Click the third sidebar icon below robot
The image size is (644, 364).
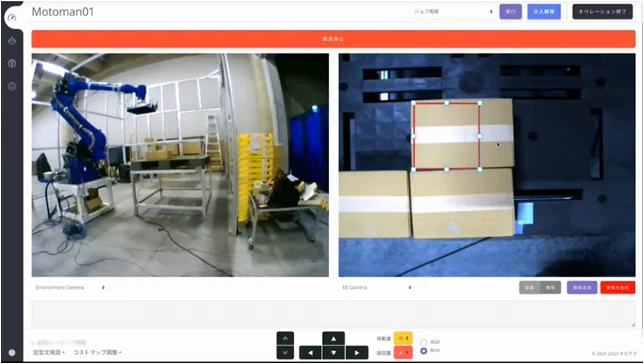coord(12,63)
